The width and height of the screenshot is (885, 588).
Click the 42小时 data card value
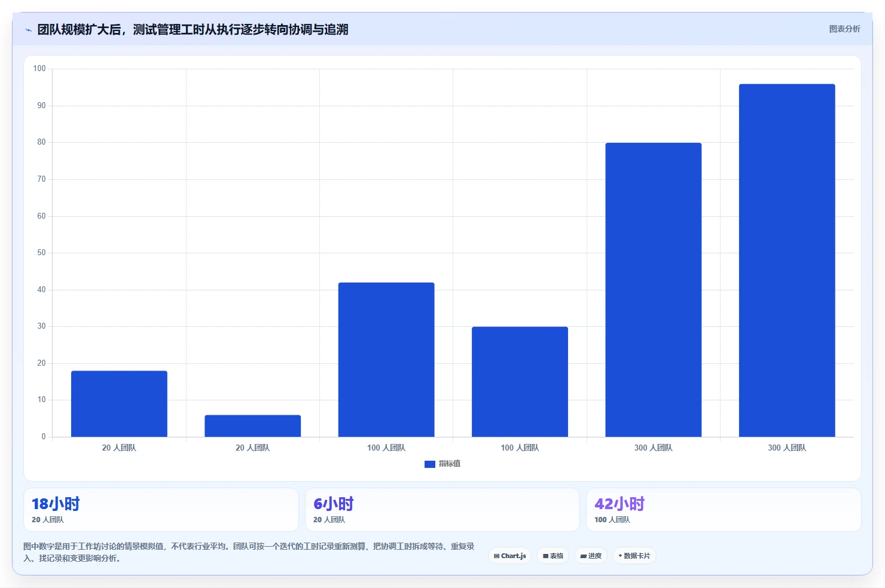(619, 504)
